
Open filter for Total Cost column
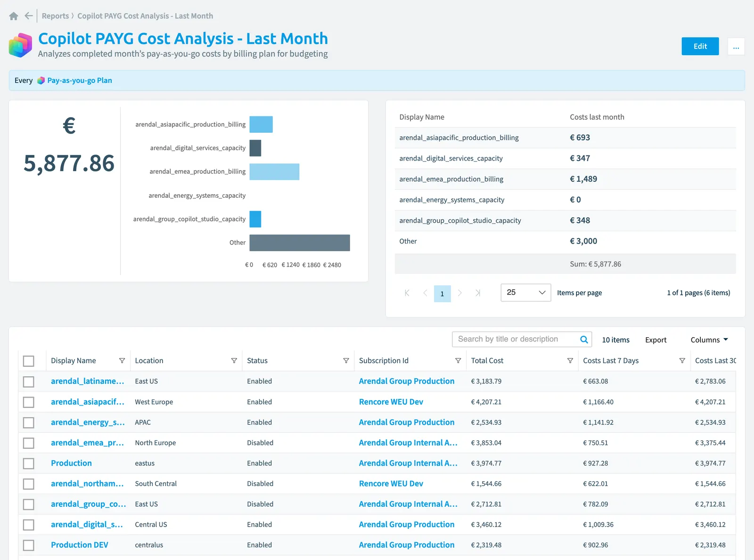coord(570,361)
